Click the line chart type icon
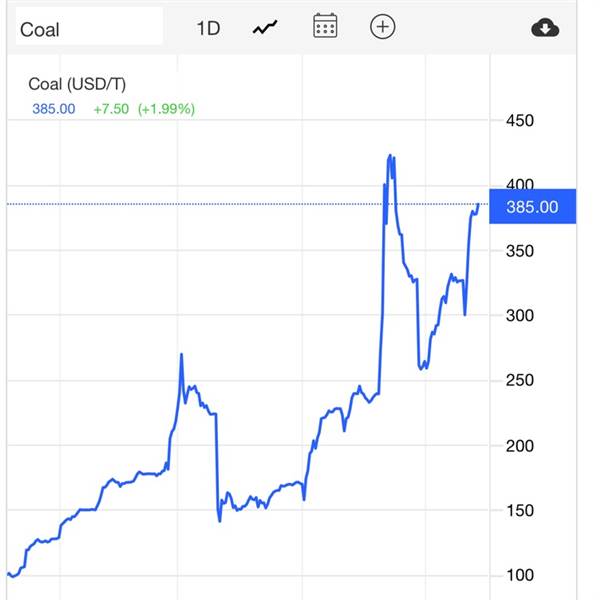This screenshot has width=600, height=600. [265, 28]
